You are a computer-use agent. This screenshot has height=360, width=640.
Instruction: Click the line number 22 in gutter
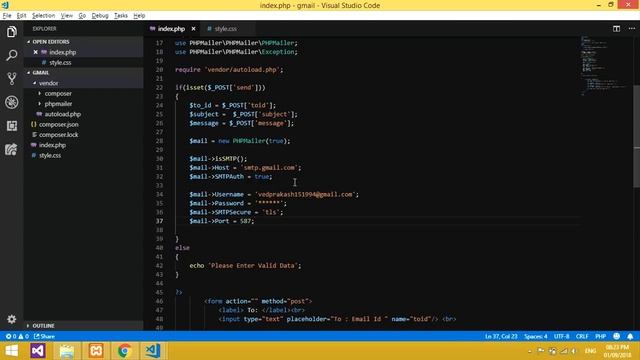[x=159, y=87]
